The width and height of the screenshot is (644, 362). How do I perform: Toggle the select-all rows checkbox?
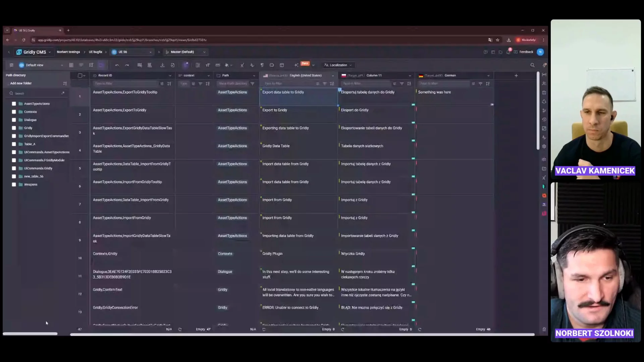(x=80, y=75)
